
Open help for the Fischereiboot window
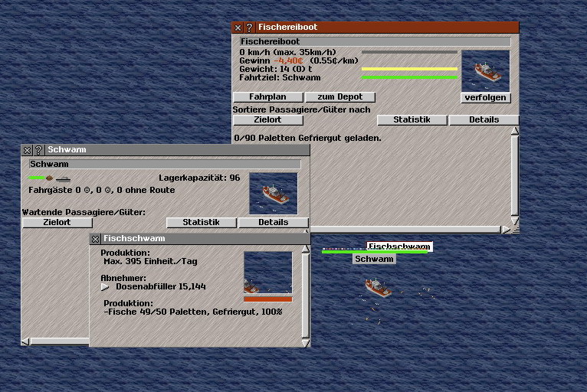pyautogui.click(x=249, y=28)
